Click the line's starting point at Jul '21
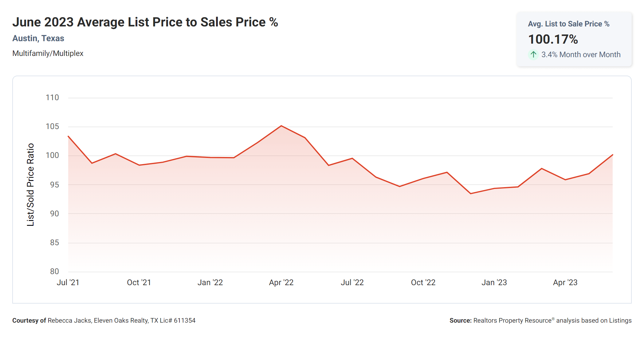Image resolution: width=644 pixels, height=338 pixels. click(x=68, y=136)
